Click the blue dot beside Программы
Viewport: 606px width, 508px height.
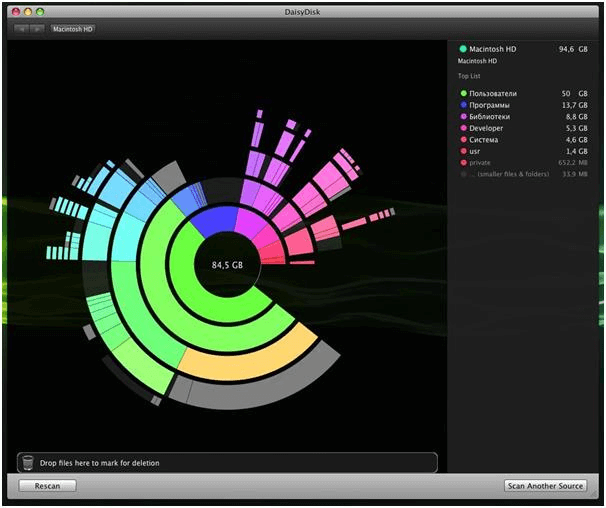click(x=463, y=105)
